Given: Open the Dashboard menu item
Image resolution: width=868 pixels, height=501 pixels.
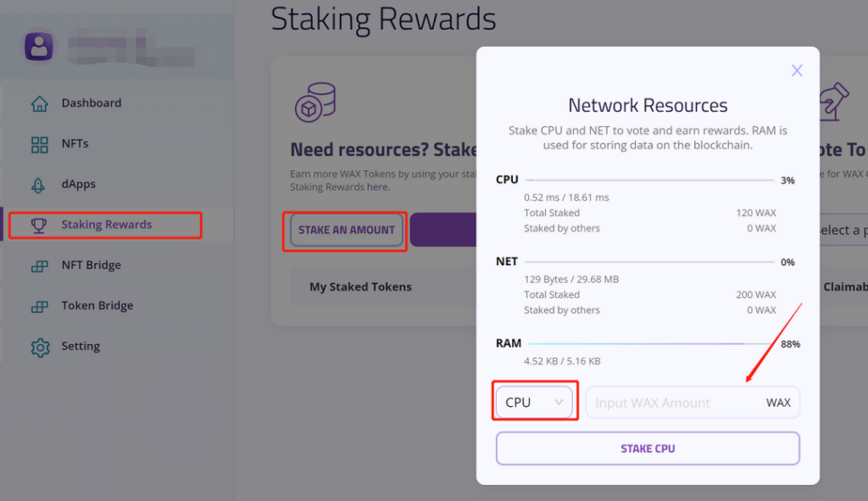Looking at the screenshot, I should [x=91, y=103].
